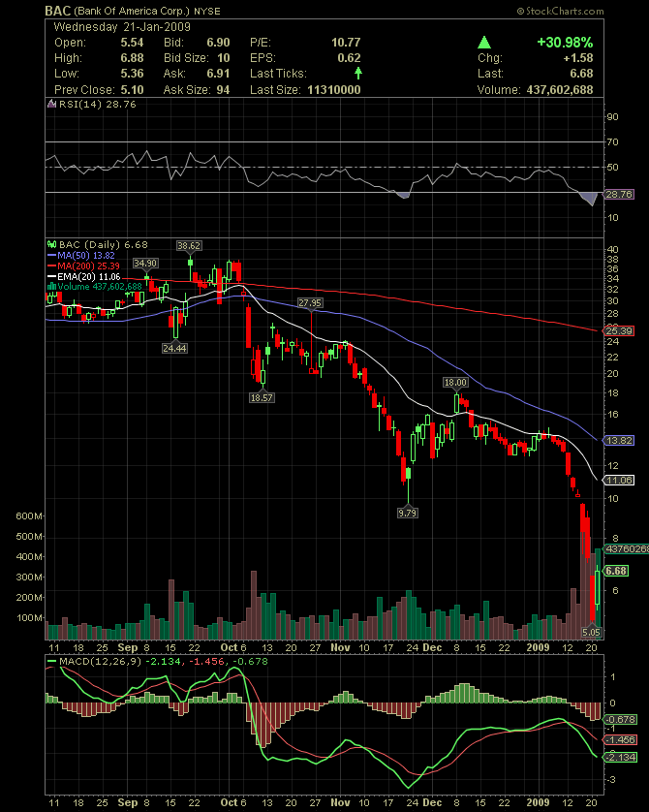This screenshot has height=812, width=649.
Task: Click the date Wednesday 21-Jan-2009
Action: point(122,27)
